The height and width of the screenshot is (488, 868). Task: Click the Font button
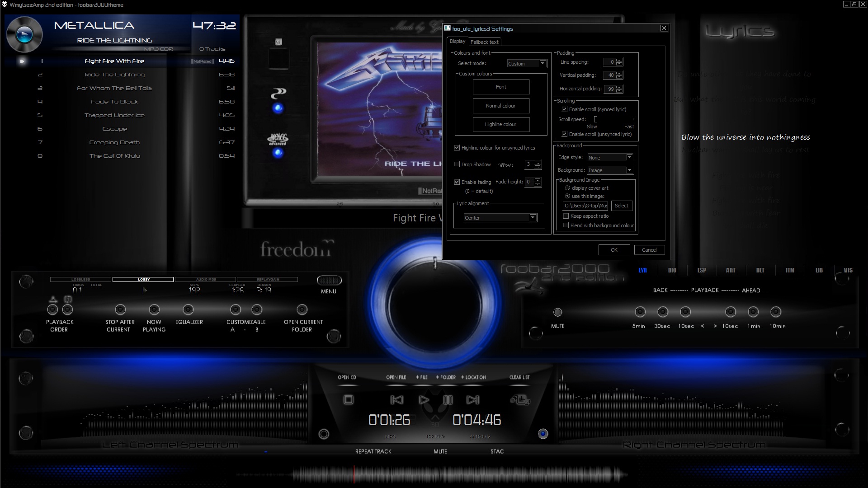click(501, 87)
